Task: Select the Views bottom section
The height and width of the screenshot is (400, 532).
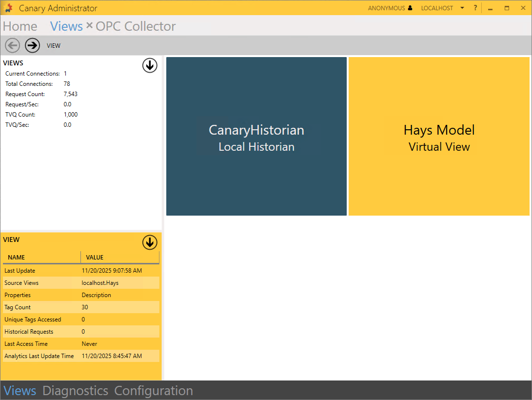Action: point(20,391)
